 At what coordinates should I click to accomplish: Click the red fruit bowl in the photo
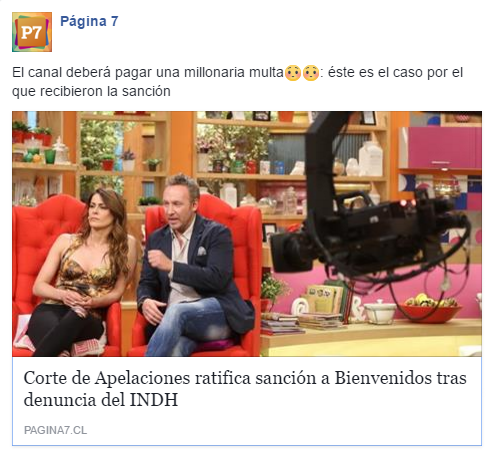pyautogui.click(x=432, y=310)
